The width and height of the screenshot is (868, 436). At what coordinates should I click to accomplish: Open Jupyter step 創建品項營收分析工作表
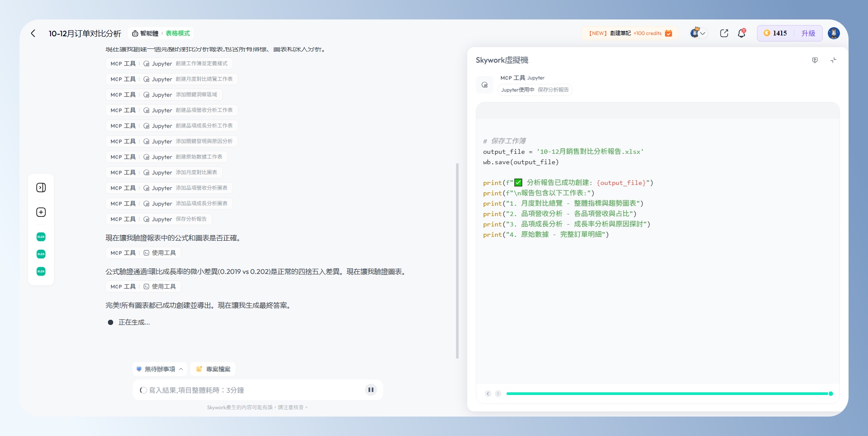point(172,110)
